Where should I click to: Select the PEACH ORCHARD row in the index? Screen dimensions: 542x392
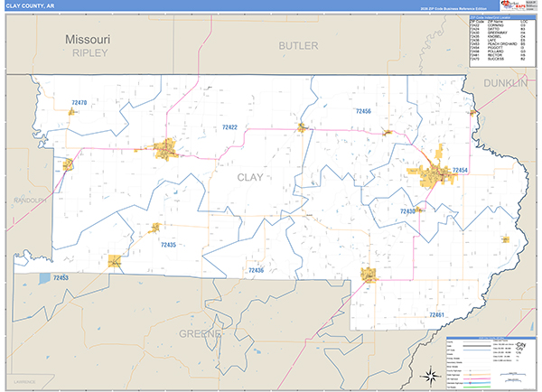[498, 44]
